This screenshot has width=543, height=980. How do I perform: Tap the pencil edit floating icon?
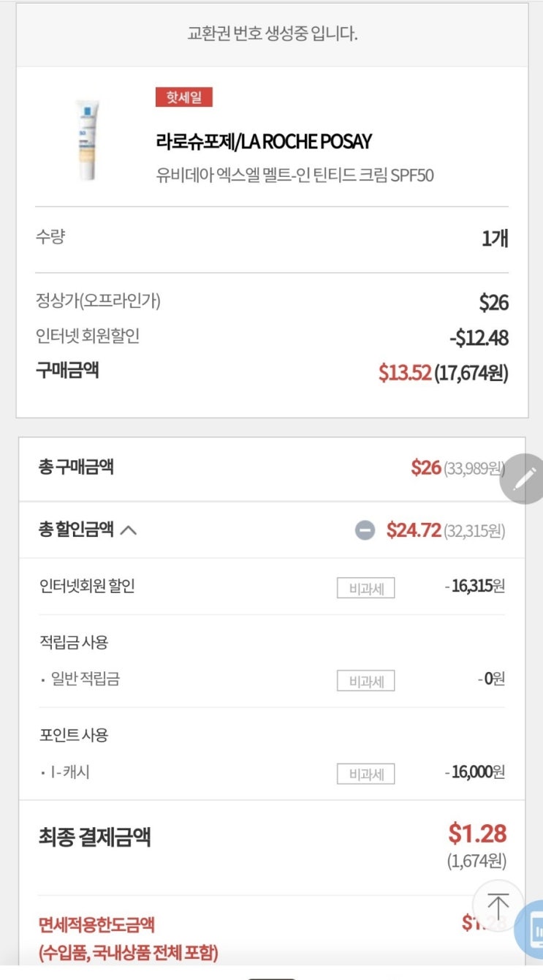[x=524, y=479]
